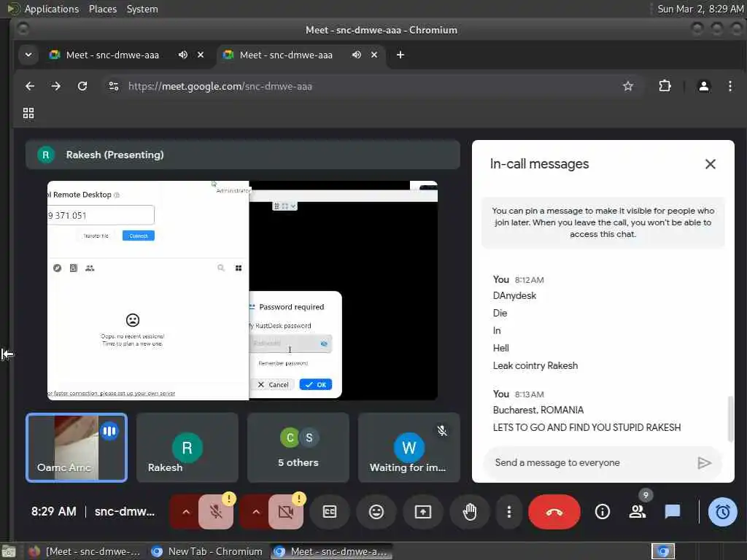The image size is (747, 560).
Task: Open the browser profile icon
Action: [704, 86]
